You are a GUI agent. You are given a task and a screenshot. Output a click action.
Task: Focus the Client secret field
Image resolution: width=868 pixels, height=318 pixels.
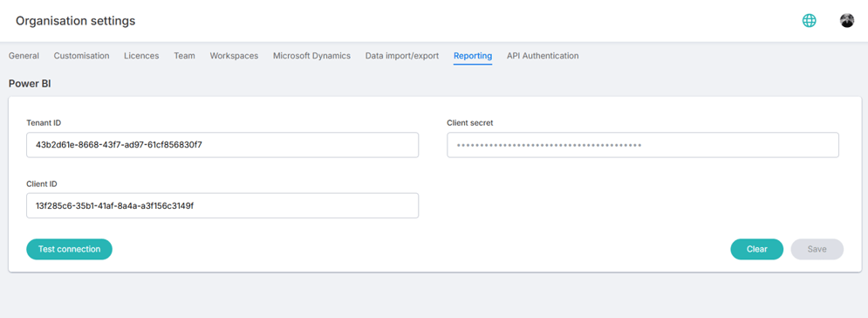point(643,145)
